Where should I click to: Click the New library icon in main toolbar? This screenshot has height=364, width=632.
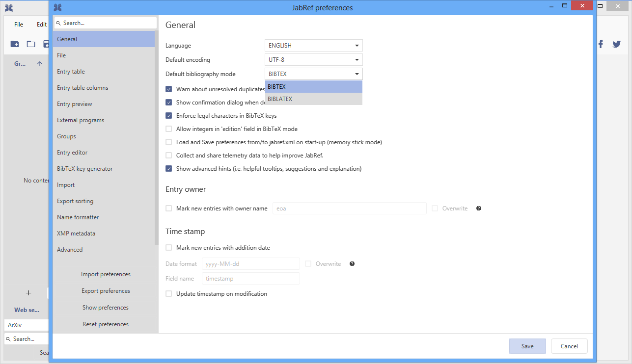[x=15, y=44]
